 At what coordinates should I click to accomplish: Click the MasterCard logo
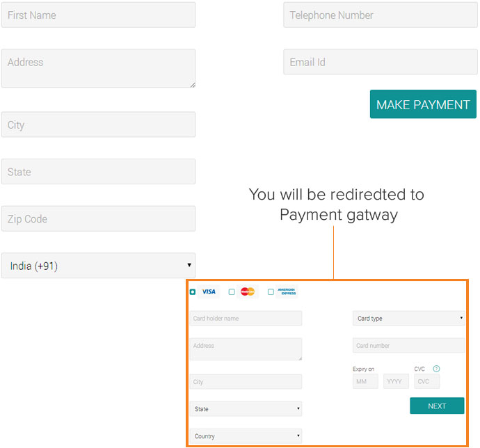pos(248,291)
